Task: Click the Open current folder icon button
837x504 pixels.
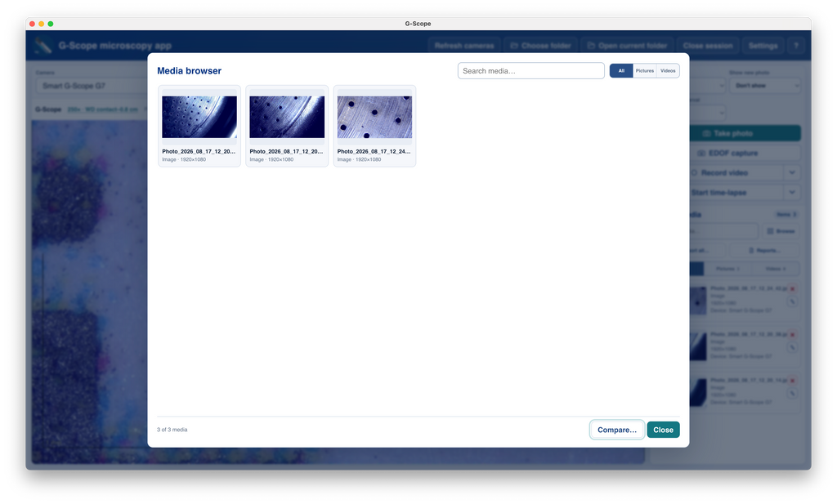Action: pos(627,46)
